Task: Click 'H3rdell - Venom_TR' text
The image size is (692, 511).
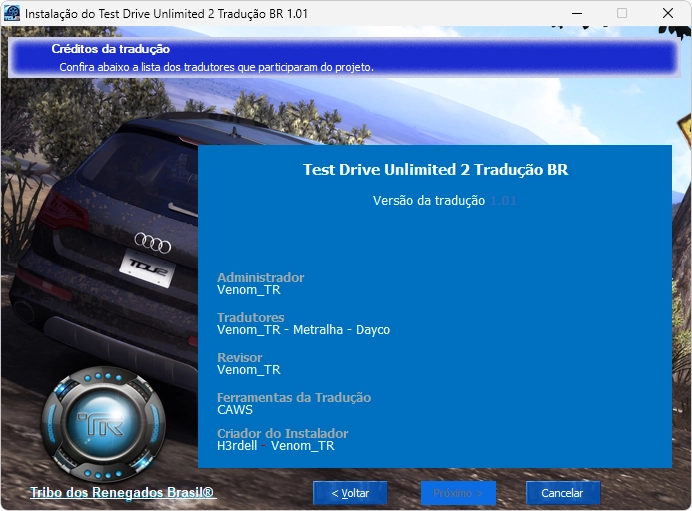Action: click(275, 446)
